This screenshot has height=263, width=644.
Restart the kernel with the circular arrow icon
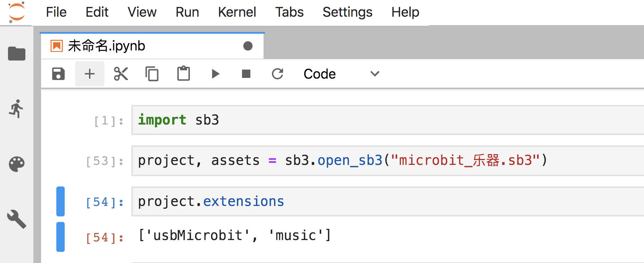click(x=277, y=74)
